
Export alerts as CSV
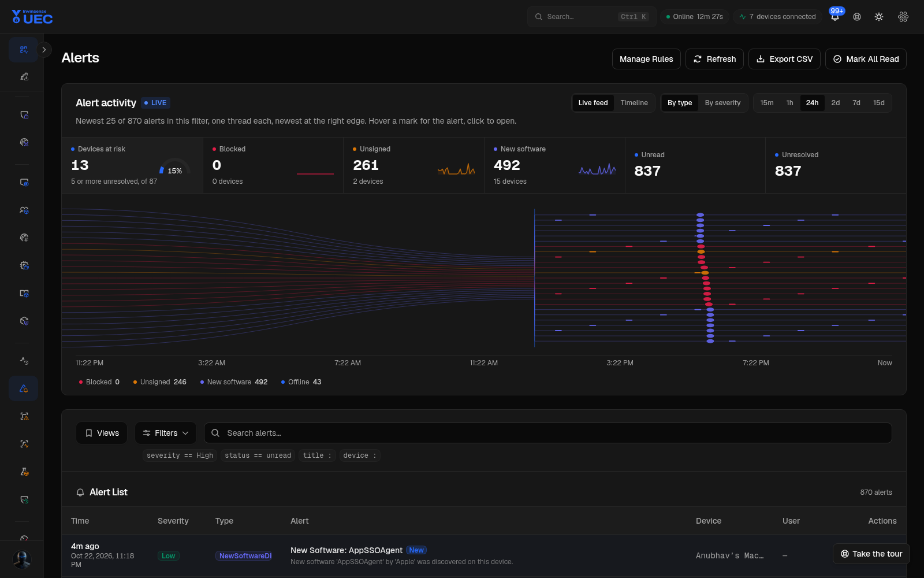(784, 59)
